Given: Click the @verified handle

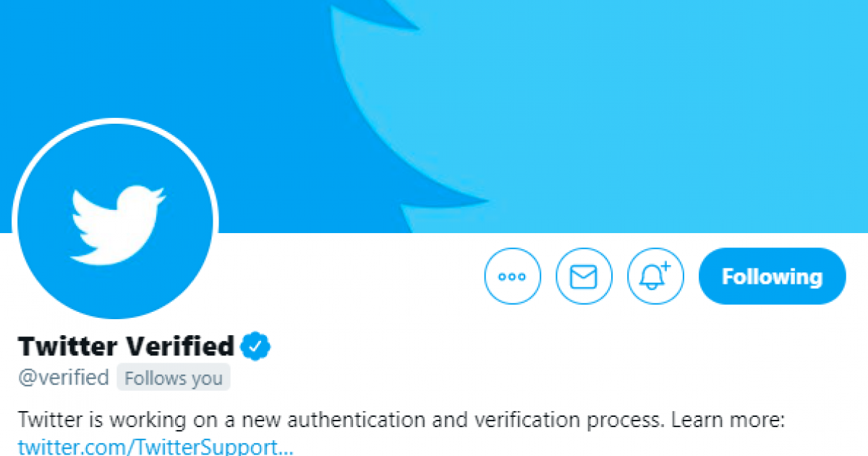Looking at the screenshot, I should point(64,378).
